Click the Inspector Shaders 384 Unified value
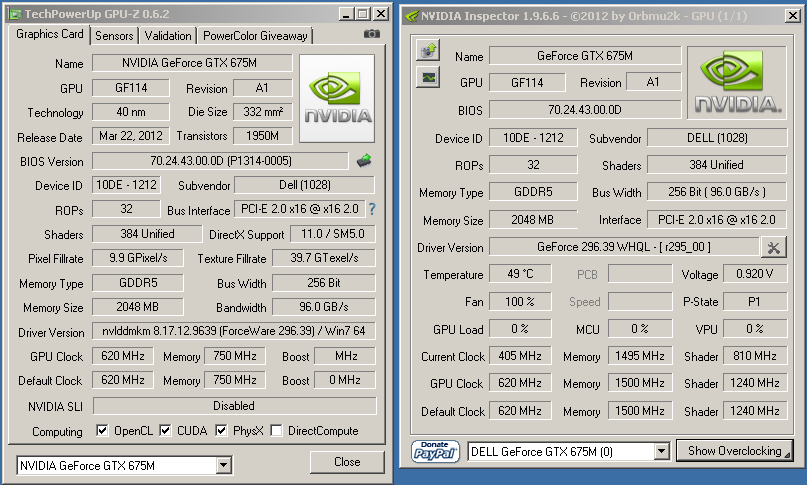Image resolution: width=807 pixels, height=485 pixels. click(717, 165)
